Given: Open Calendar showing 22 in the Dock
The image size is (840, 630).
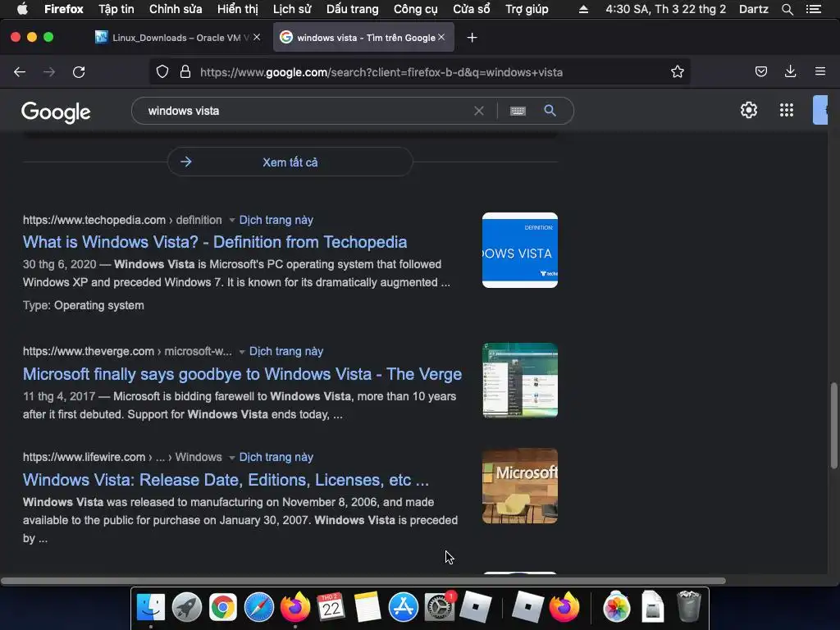Looking at the screenshot, I should coord(331,608).
